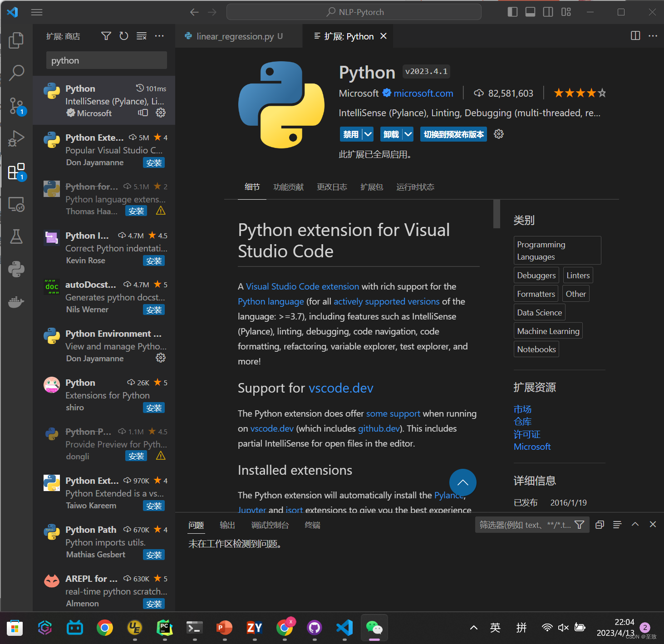The image size is (664, 644).
Task: Click the scroll-to-top round button
Action: point(463,482)
